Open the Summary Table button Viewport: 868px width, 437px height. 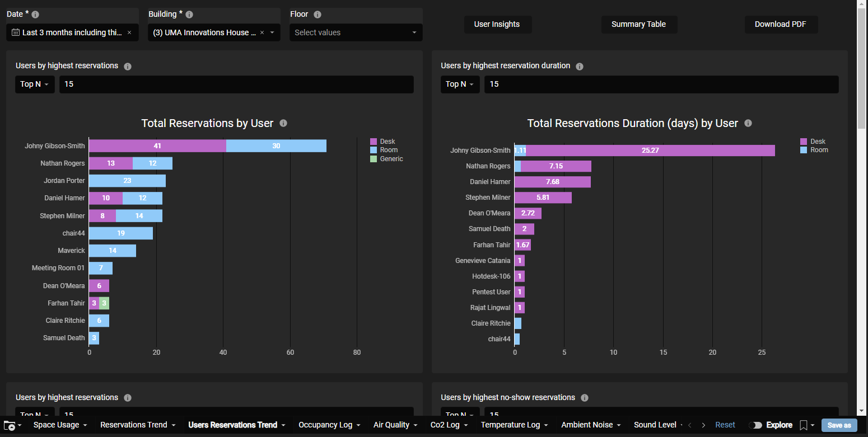(639, 25)
